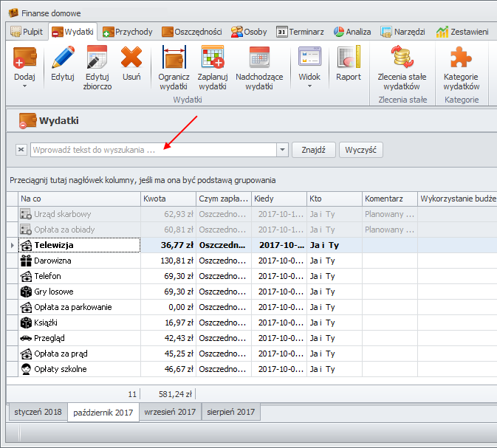Select the wrzesień 2017 month tab
497x448 pixels.
point(170,412)
